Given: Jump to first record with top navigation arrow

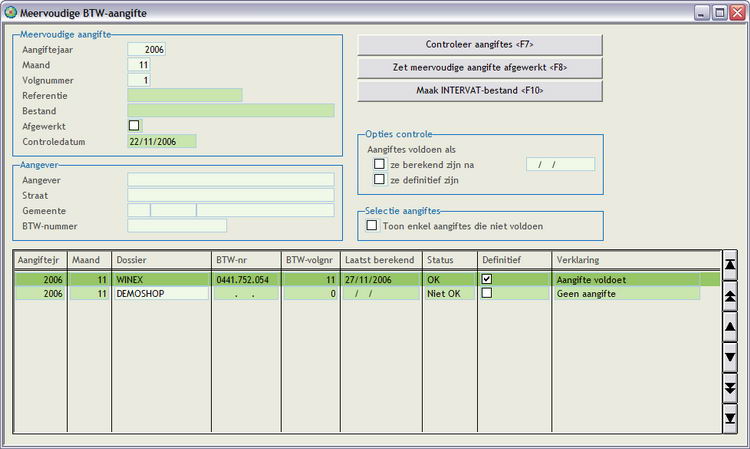Looking at the screenshot, I should 730,264.
